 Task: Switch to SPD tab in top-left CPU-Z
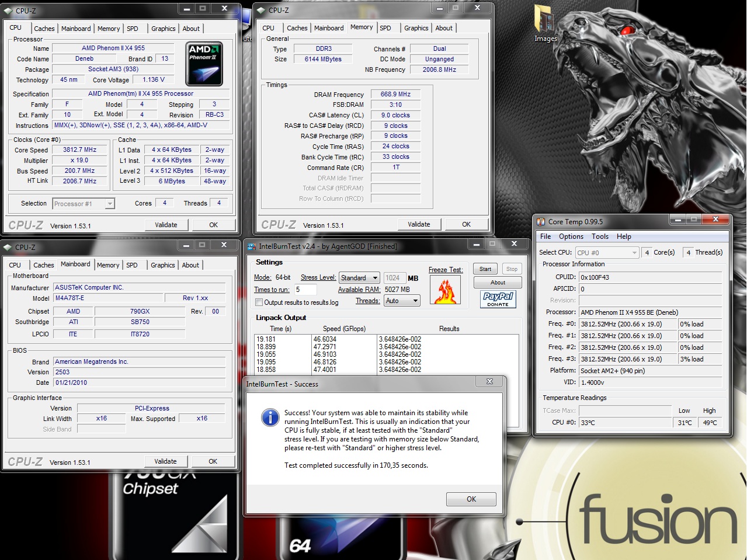[x=133, y=29]
